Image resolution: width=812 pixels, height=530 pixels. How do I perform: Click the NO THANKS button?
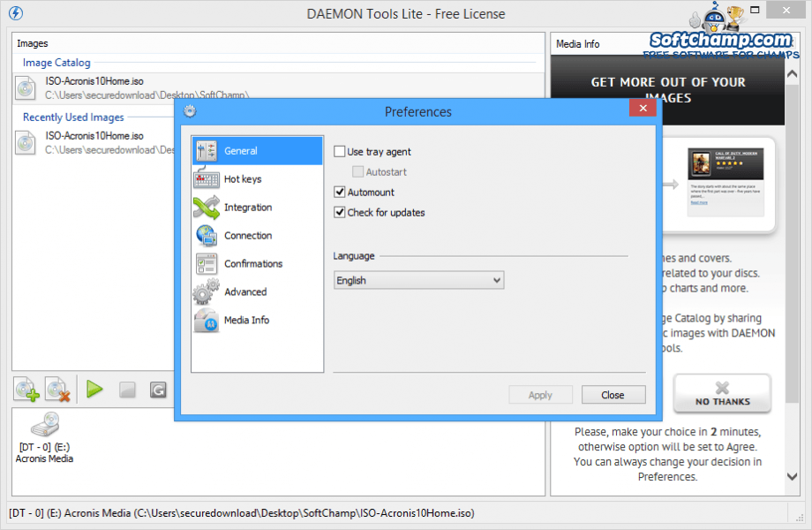722,394
